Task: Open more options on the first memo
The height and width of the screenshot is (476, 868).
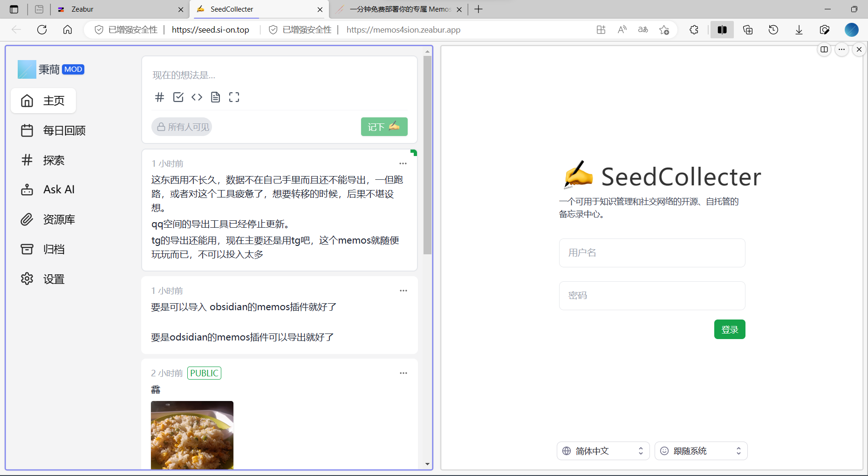Action: pos(403,163)
